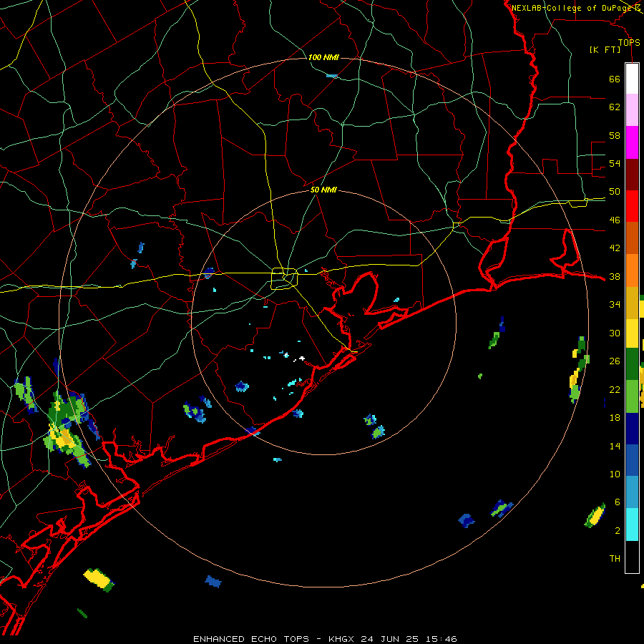Click the "26" legend value
This screenshot has width=644, height=644.
(615, 361)
